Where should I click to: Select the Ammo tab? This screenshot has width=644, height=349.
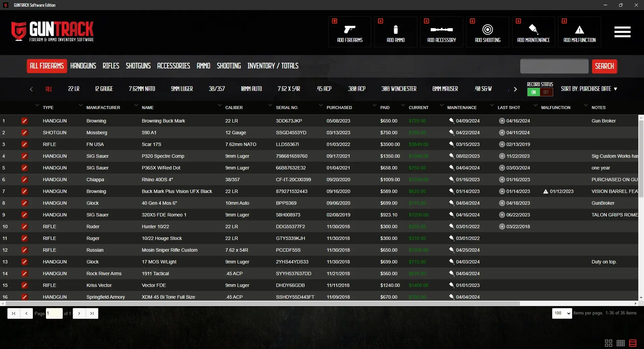point(203,66)
